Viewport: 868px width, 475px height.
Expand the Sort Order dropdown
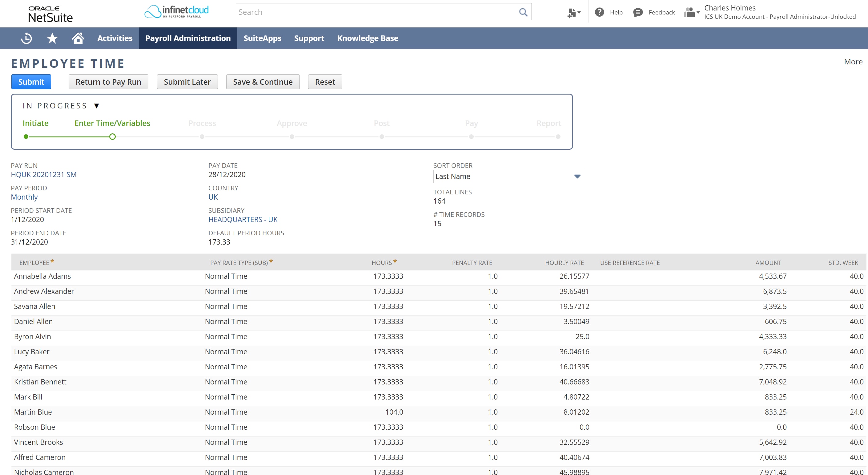point(577,176)
